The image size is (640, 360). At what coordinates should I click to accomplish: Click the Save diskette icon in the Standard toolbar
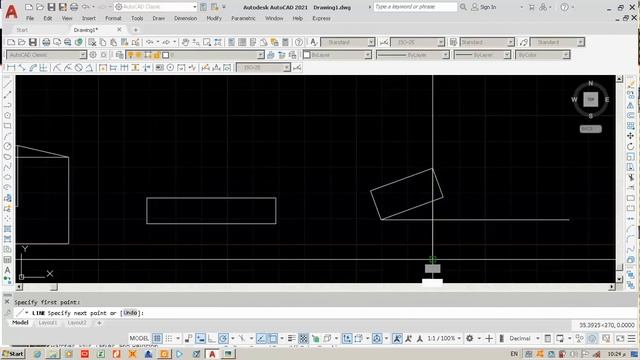pyautogui.click(x=33, y=42)
